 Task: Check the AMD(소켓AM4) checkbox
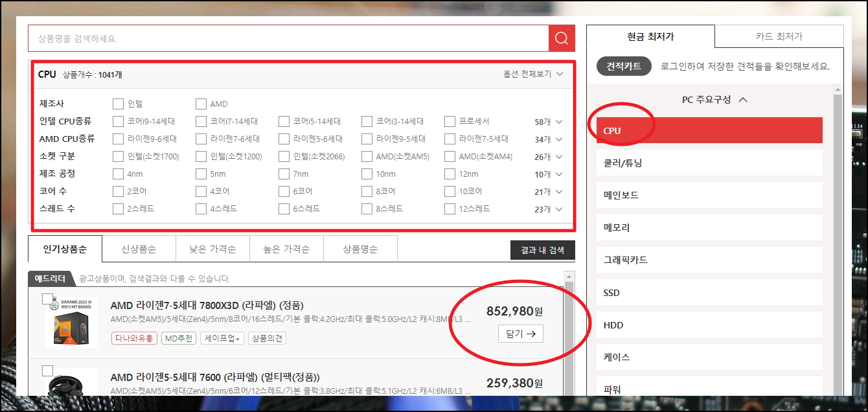[x=450, y=156]
